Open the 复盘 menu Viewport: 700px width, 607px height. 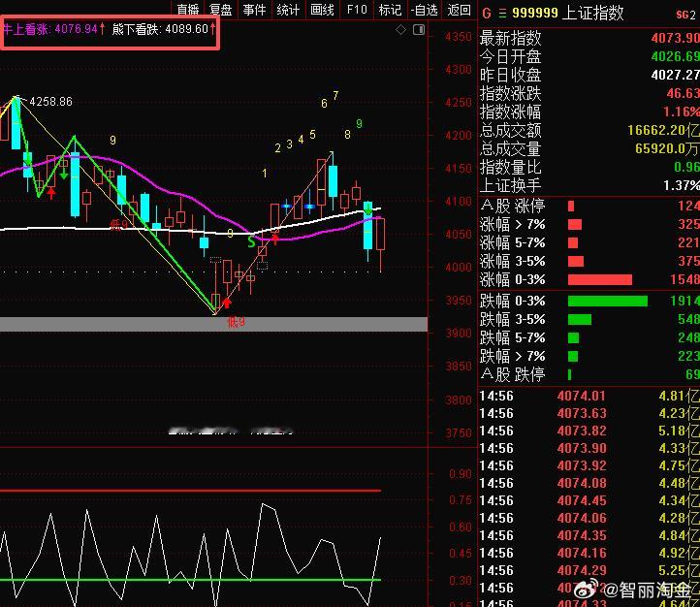coord(220,10)
